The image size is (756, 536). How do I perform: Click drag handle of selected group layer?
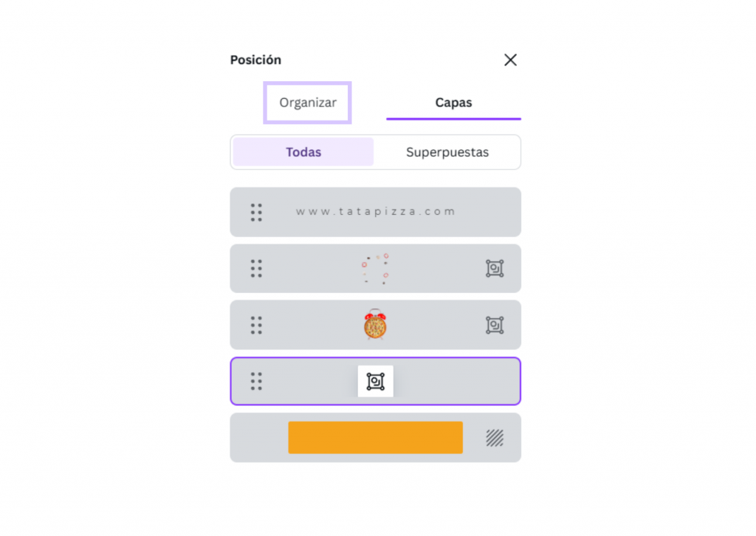pos(256,381)
